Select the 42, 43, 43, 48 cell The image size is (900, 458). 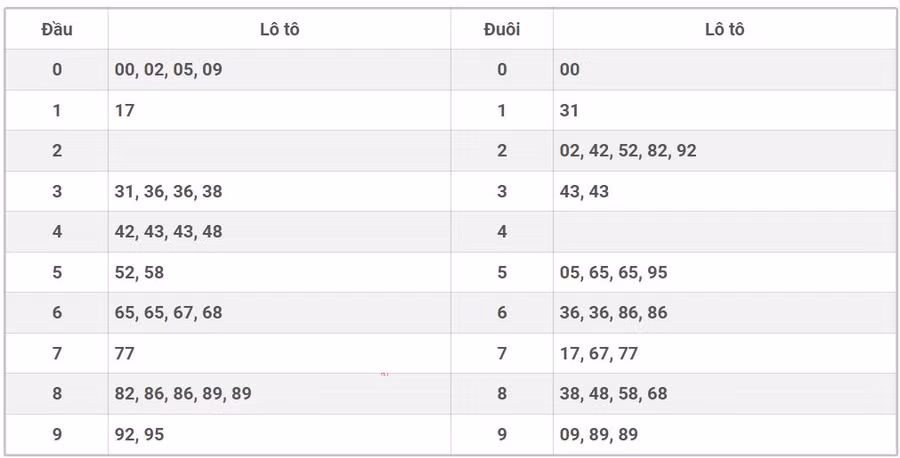click(x=168, y=231)
